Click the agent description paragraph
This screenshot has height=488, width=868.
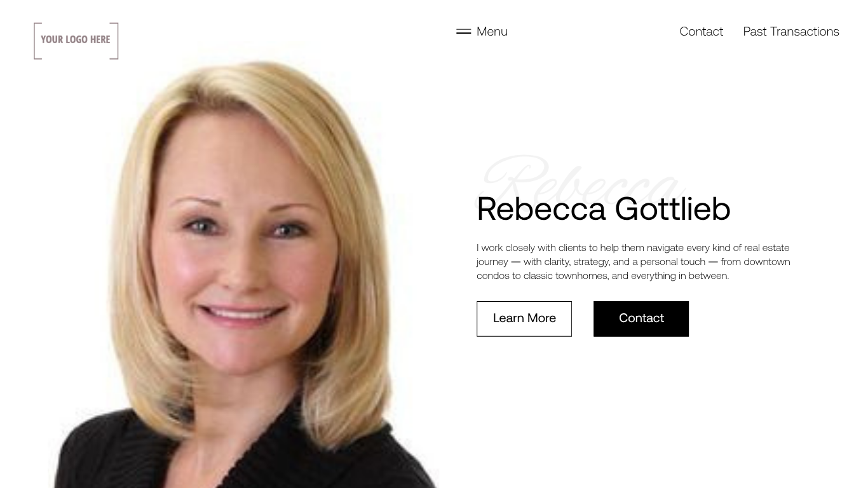pyautogui.click(x=634, y=261)
